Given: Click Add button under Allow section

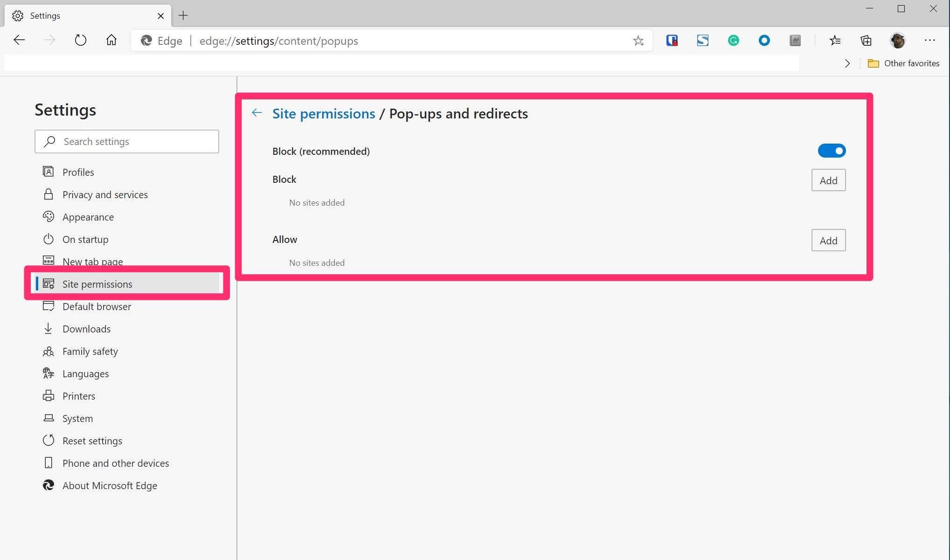Looking at the screenshot, I should (x=828, y=240).
